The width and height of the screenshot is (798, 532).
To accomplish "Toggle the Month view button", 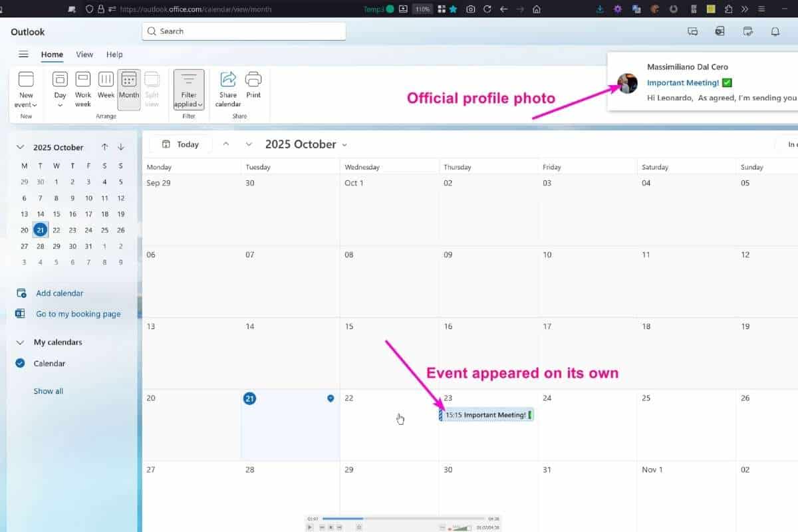I will 129,89.
